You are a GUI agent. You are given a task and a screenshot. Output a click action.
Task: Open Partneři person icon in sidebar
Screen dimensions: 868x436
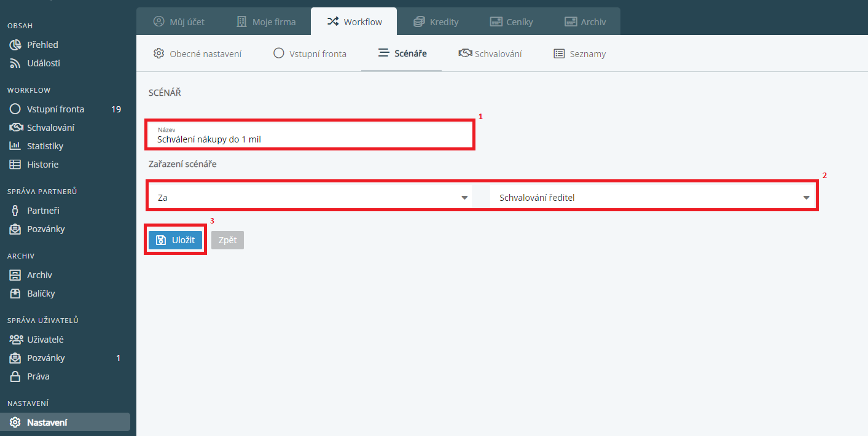click(x=15, y=211)
